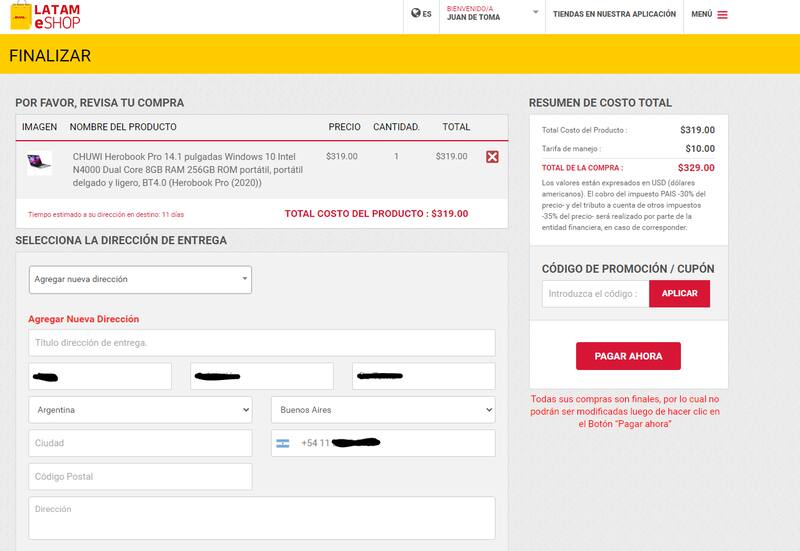The height and width of the screenshot is (551, 800).
Task: Click the Ciudad input field
Action: click(x=140, y=443)
